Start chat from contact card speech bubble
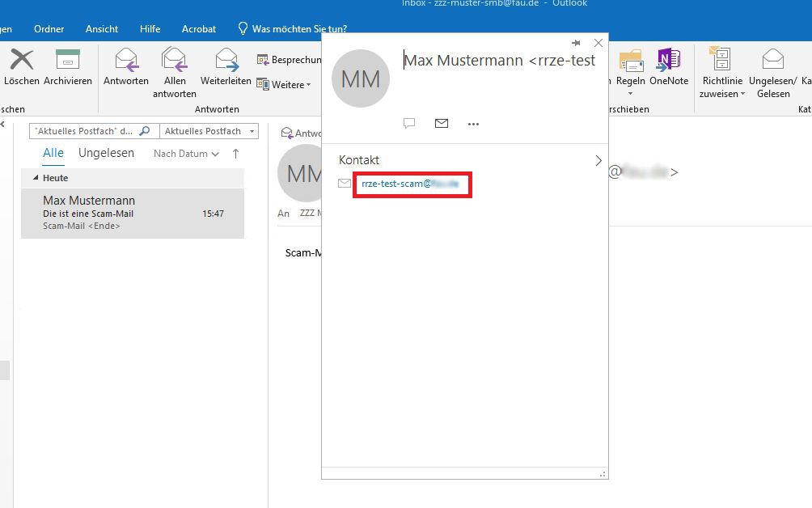The image size is (812, 508). coord(409,124)
